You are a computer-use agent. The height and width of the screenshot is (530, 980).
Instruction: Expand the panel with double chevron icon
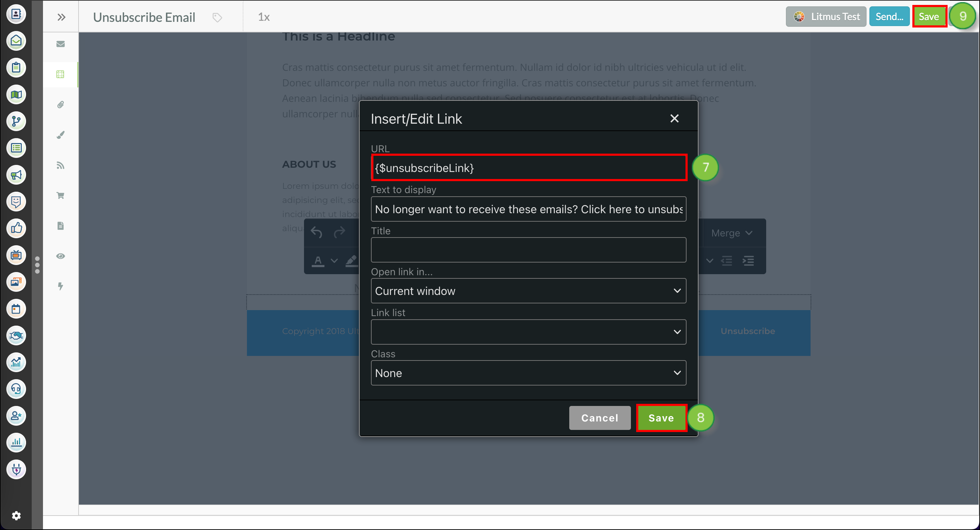point(61,17)
